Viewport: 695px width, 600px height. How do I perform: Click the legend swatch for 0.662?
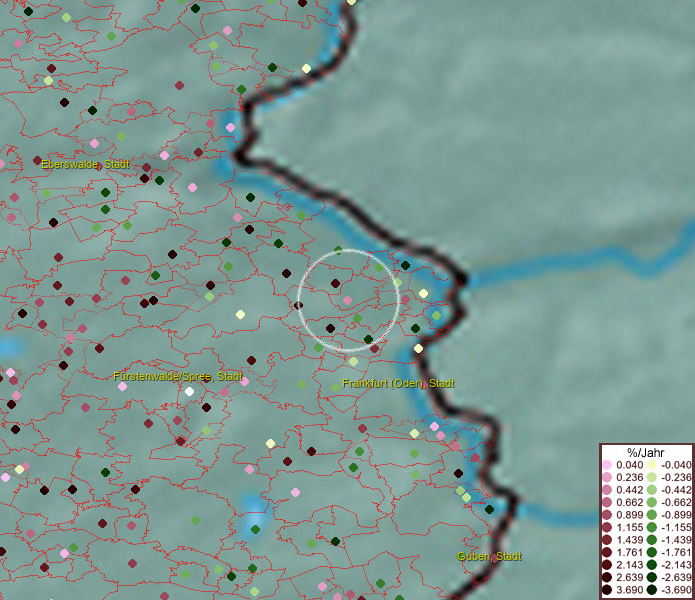(x=607, y=503)
